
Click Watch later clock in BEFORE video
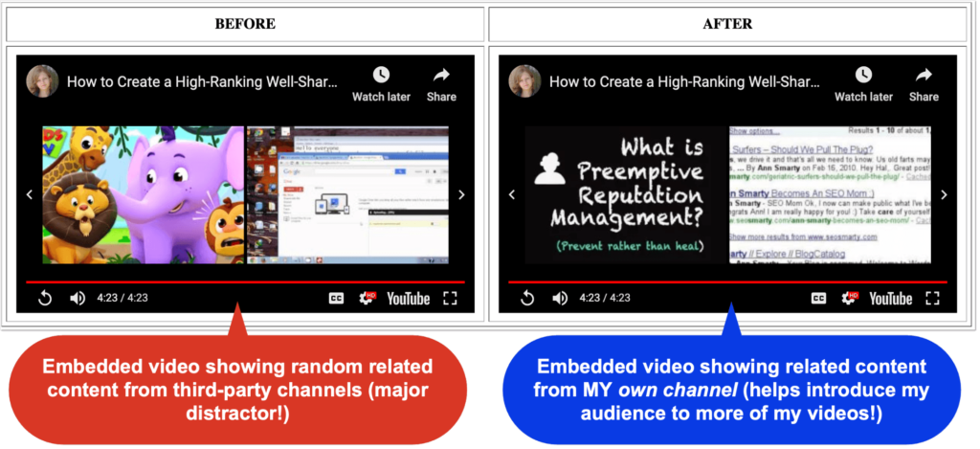(x=381, y=75)
